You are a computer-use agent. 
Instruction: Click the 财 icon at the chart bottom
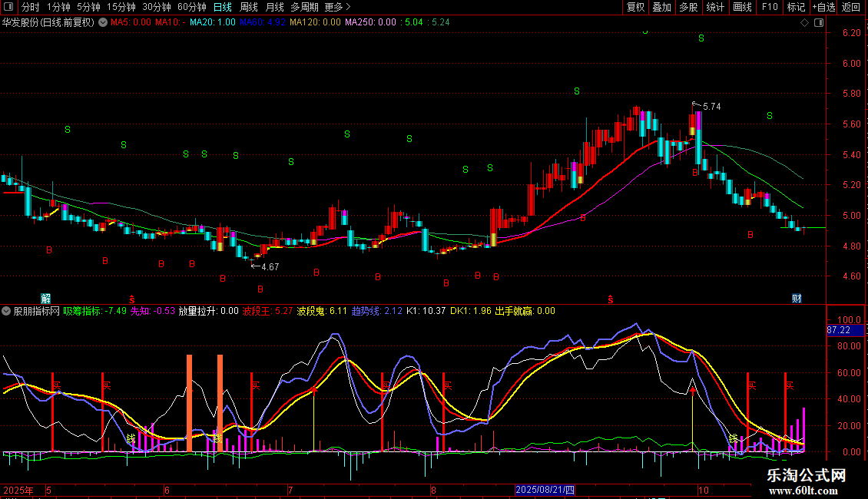coord(797,299)
